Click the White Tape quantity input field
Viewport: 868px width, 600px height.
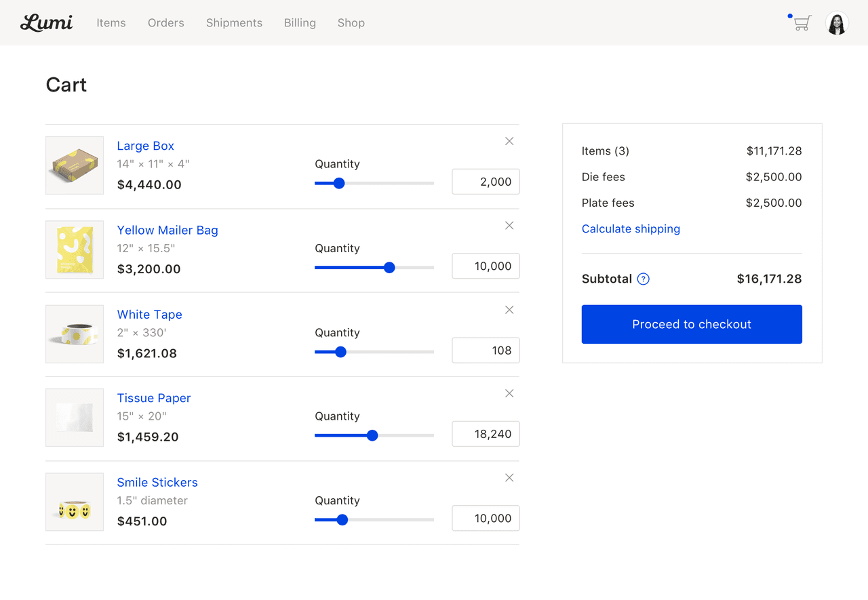point(486,351)
